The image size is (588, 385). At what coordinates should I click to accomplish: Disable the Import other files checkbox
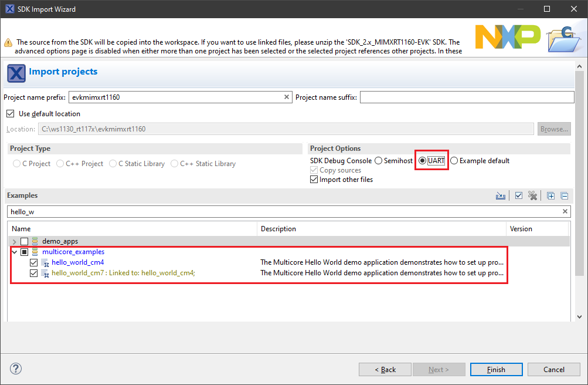[x=314, y=180]
